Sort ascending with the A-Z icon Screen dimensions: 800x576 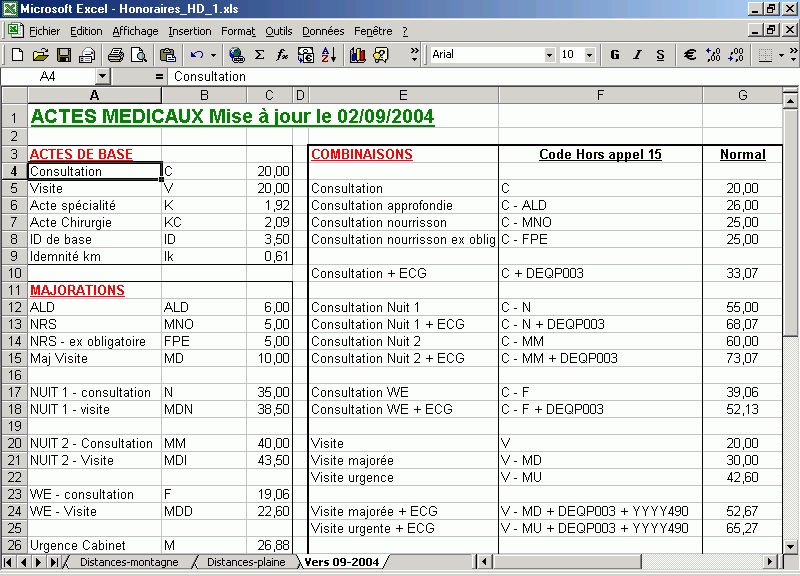pos(329,55)
